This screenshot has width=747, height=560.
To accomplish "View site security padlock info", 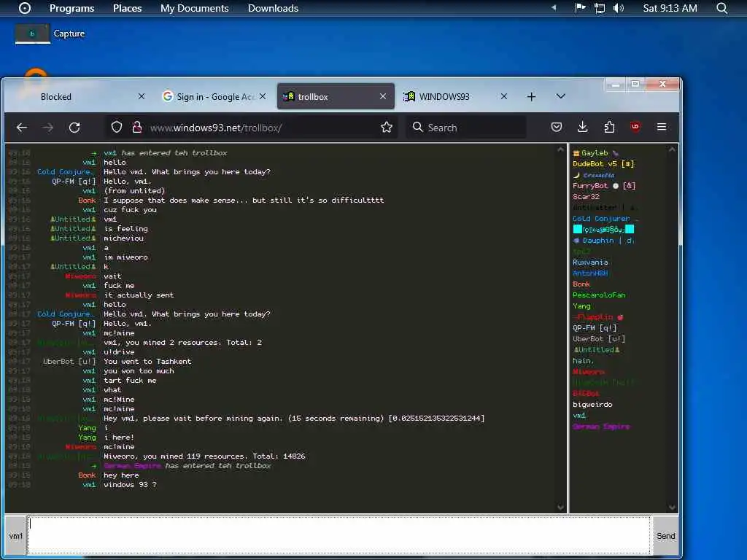I will click(137, 127).
